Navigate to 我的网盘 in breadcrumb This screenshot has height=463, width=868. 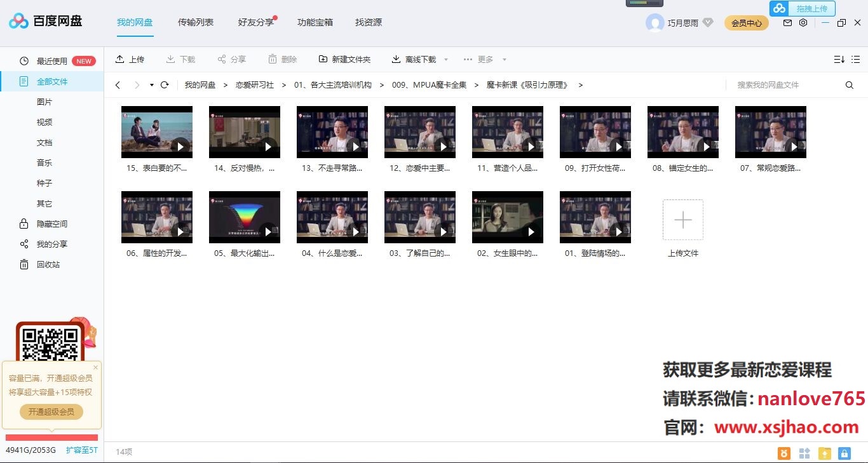coord(200,85)
